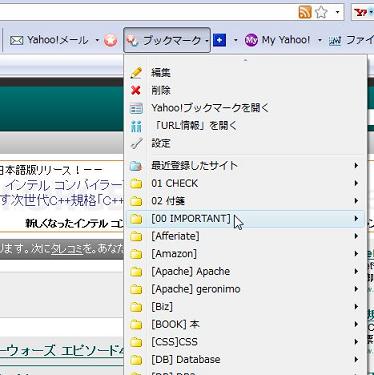This screenshot has height=375, width=374.
Task: Open 最近登録したサイト folder
Action: (245, 165)
